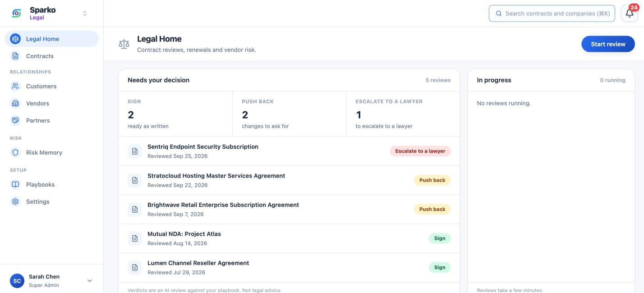Click 'Reviewed Sep 25, 2026' date text
This screenshot has height=293, width=644.
pyautogui.click(x=178, y=156)
